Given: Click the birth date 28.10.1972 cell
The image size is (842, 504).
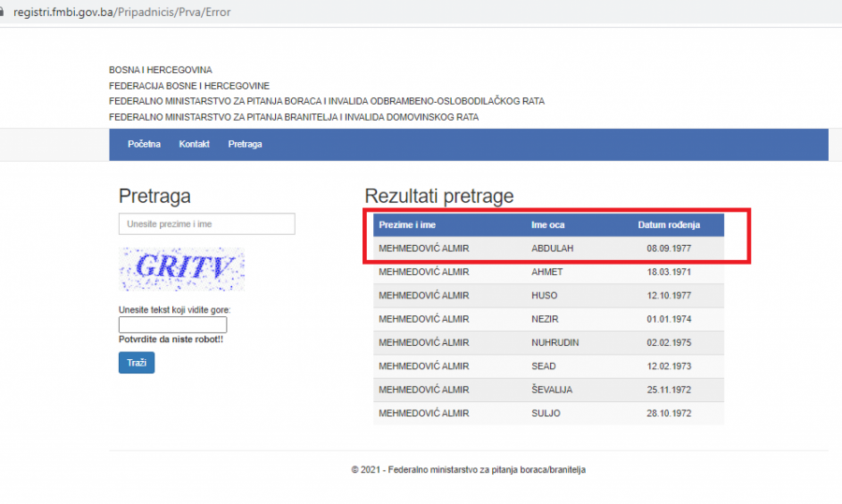Looking at the screenshot, I should coord(668,413).
